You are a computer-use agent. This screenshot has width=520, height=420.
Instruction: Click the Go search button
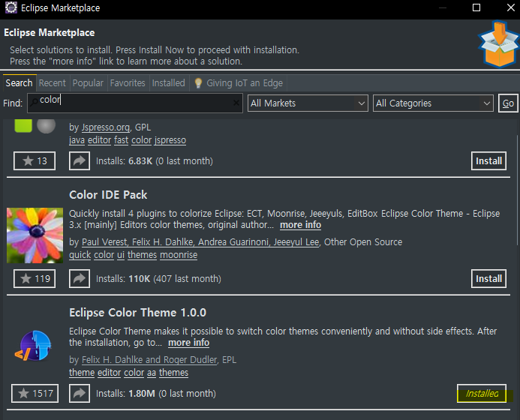click(508, 103)
